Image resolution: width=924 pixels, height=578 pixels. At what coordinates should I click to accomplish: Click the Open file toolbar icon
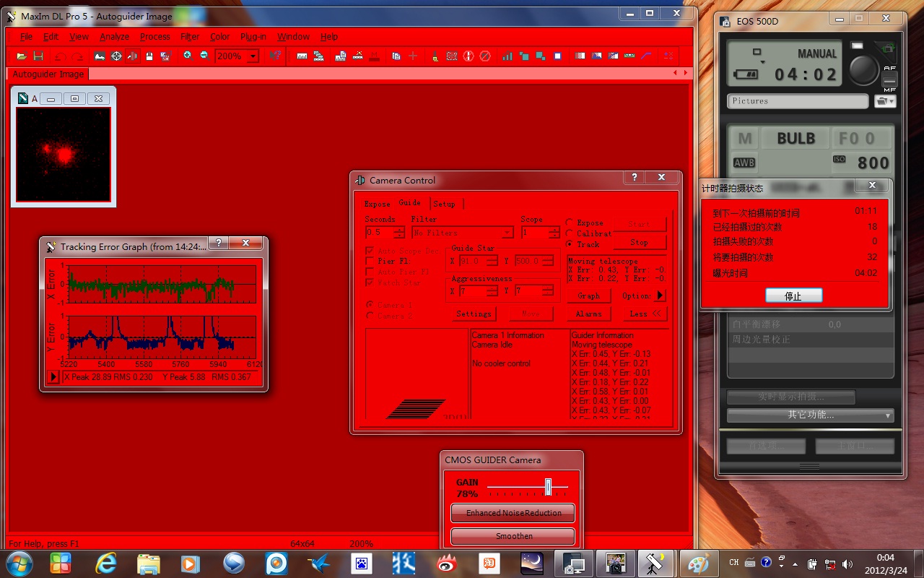(22, 56)
